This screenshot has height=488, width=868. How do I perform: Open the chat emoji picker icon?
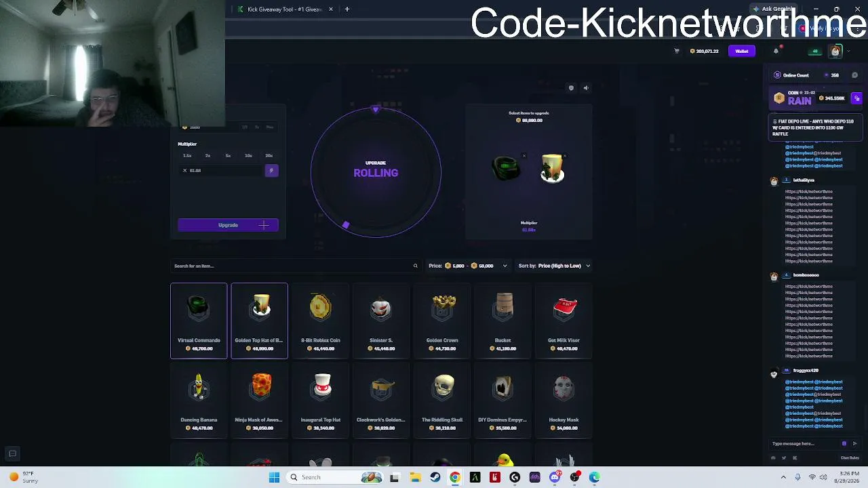click(844, 444)
